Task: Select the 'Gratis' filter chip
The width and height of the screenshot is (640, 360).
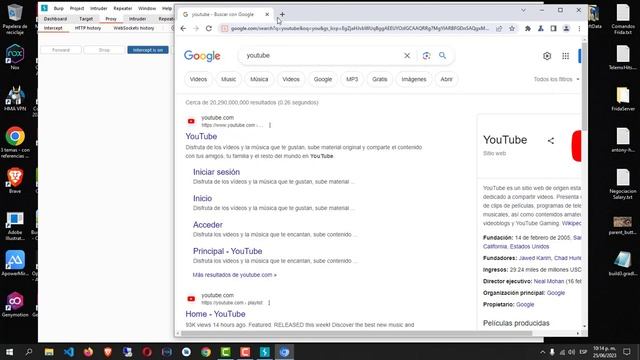Action: (380, 79)
